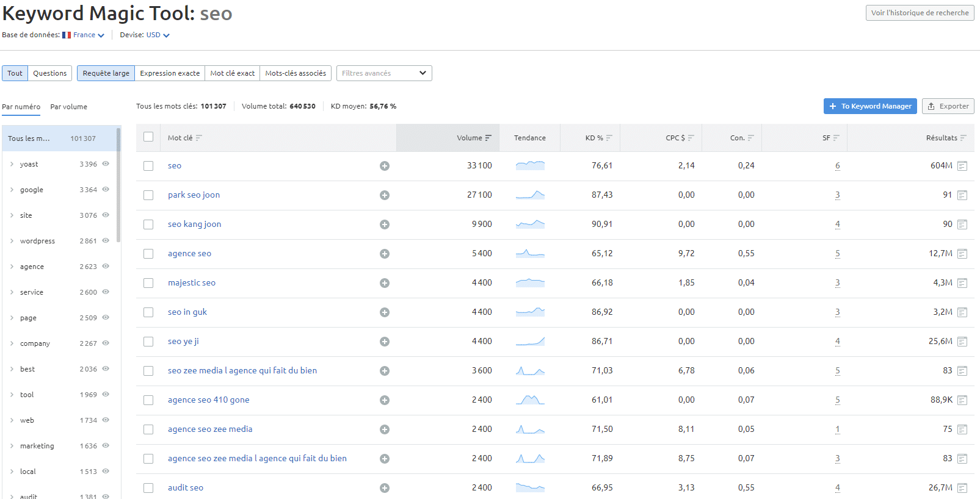Click To Keyword Manager button

pos(870,106)
